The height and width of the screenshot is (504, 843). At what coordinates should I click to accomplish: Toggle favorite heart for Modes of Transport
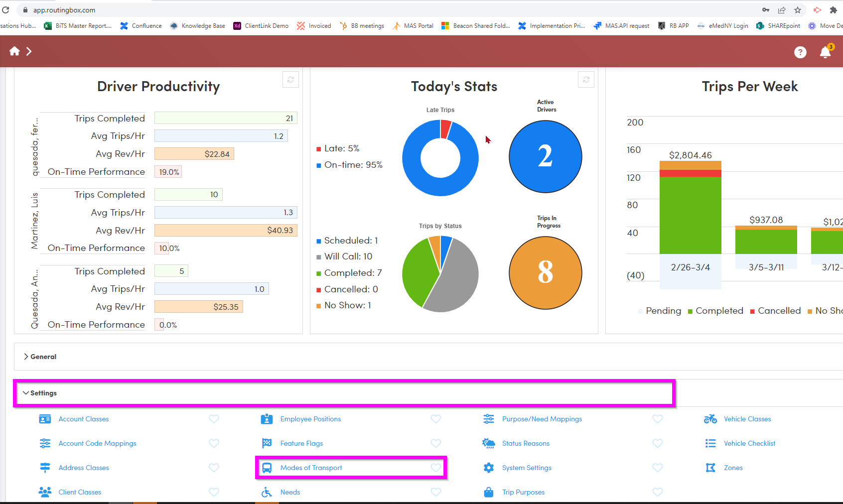click(x=435, y=468)
